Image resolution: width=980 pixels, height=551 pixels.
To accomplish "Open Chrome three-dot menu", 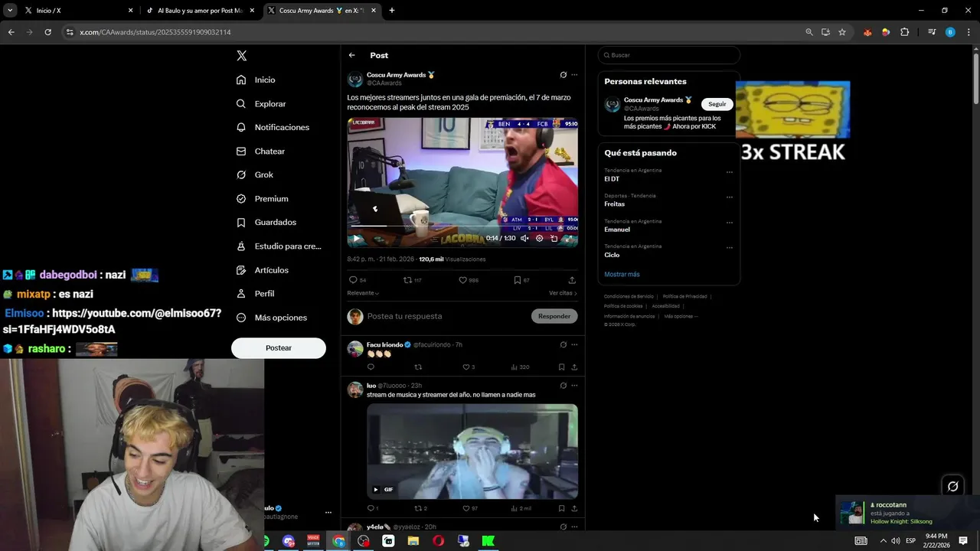I will pyautogui.click(x=969, y=32).
